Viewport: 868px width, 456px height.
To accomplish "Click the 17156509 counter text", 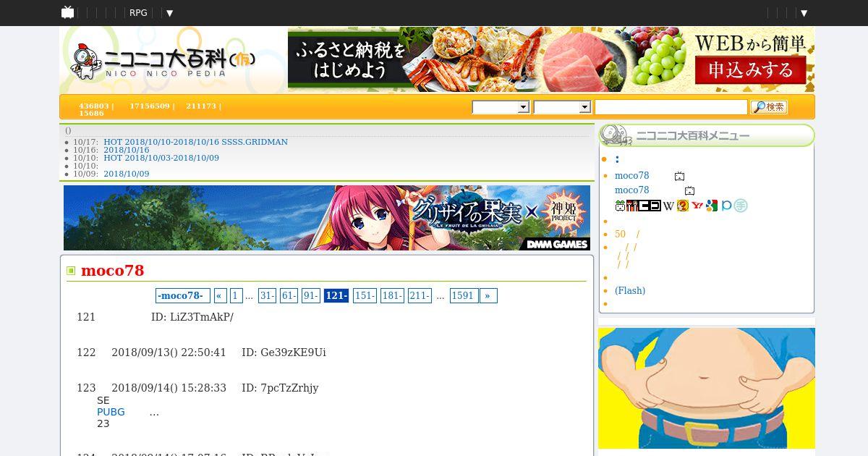I will [149, 106].
